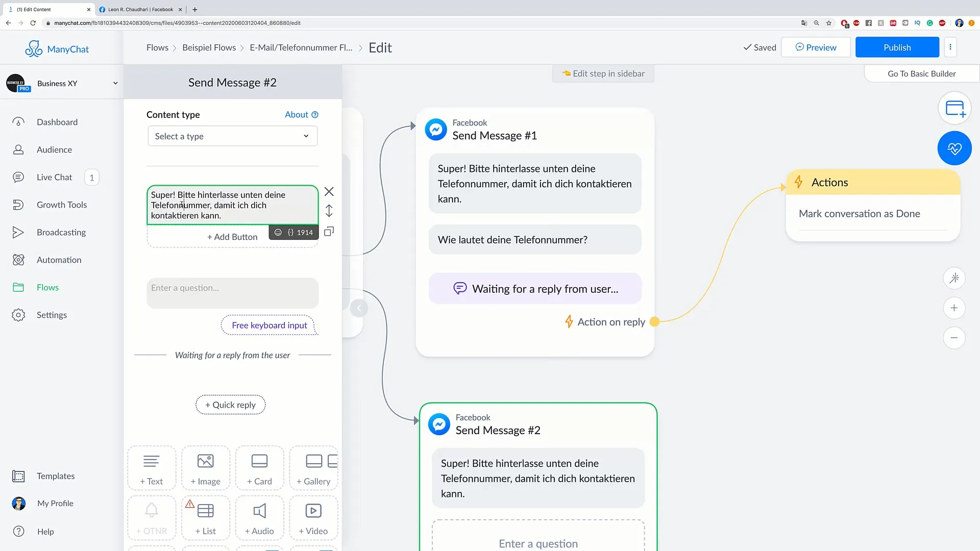This screenshot has height=551, width=980.
Task: Add an Image block
Action: pos(206,468)
